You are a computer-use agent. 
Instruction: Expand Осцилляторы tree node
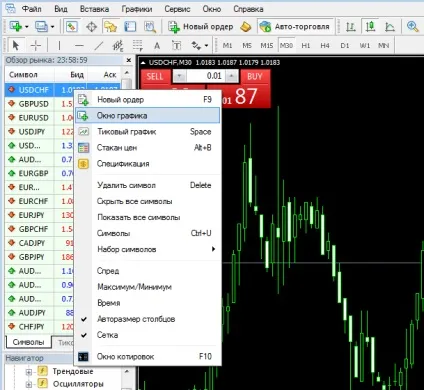click(29, 384)
